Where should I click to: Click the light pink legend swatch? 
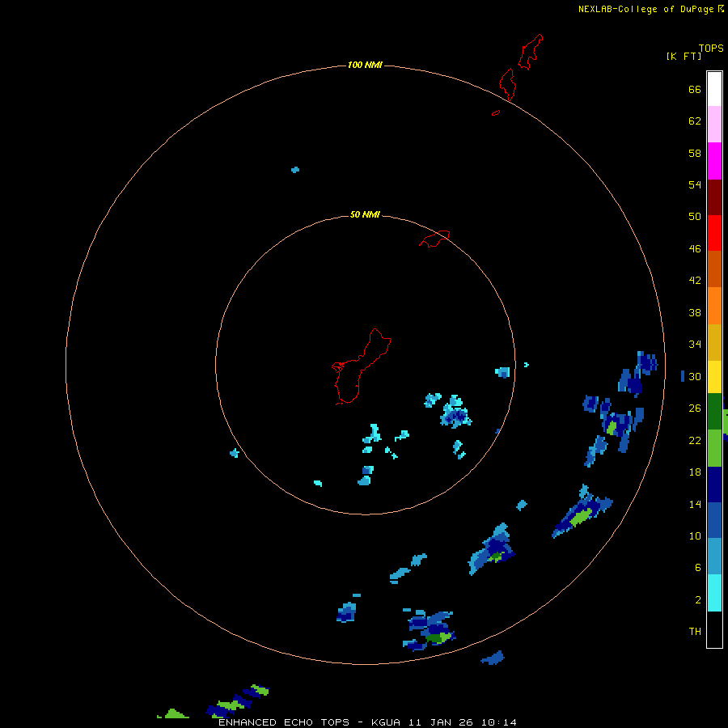tap(714, 125)
